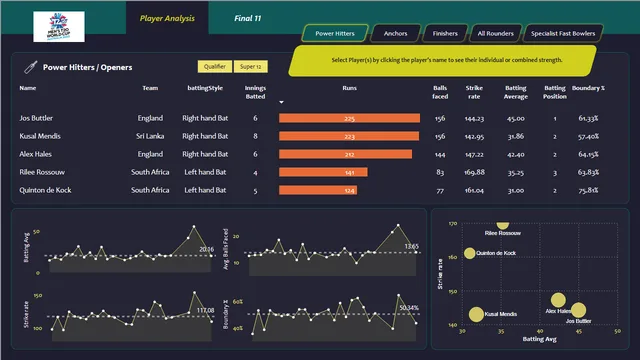The height and width of the screenshot is (360, 640).
Task: Select the Anchors category
Action: tap(395, 33)
